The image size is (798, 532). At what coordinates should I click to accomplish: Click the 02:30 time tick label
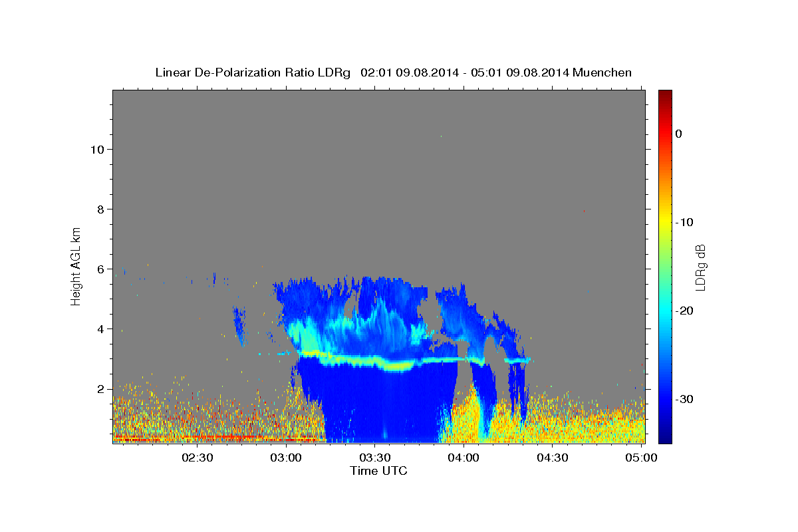[198, 458]
